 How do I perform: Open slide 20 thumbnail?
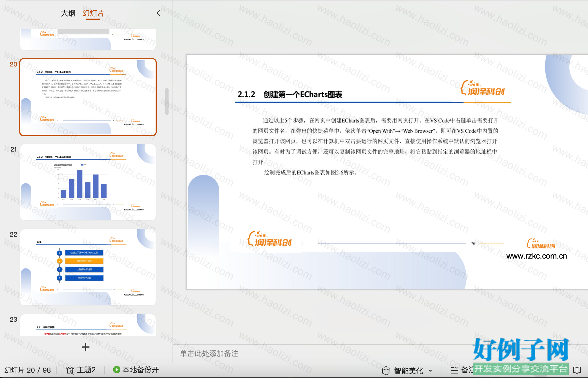click(88, 97)
